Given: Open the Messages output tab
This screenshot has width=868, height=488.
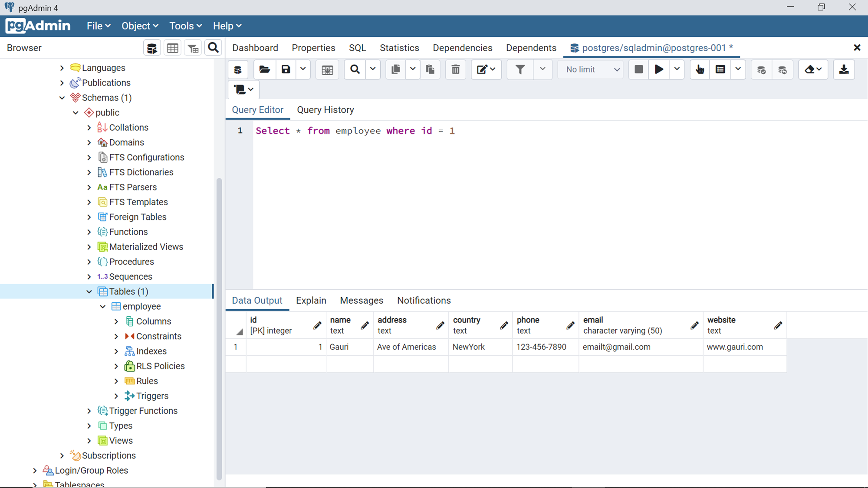Looking at the screenshot, I should point(361,301).
